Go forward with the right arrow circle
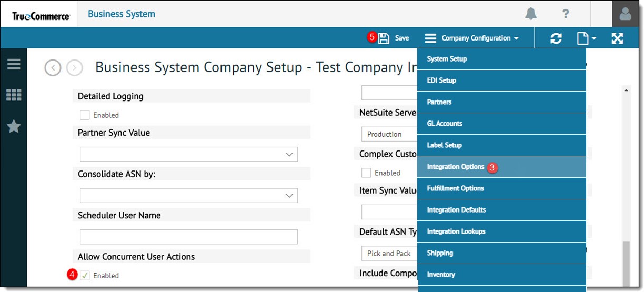The width and height of the screenshot is (644, 292). [x=75, y=68]
